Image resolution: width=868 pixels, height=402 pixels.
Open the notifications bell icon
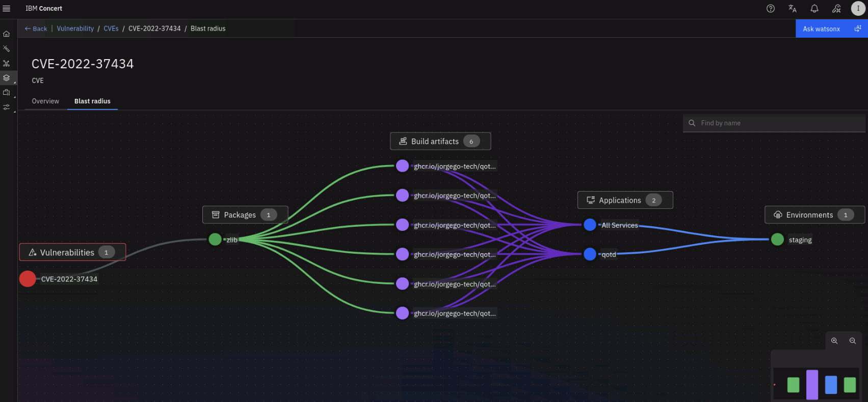pos(814,9)
